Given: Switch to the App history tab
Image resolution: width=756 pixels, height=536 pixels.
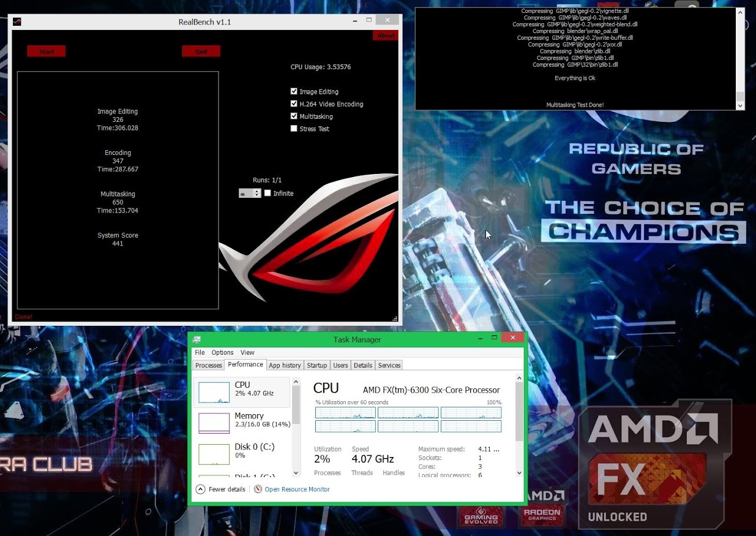Looking at the screenshot, I should click(285, 365).
